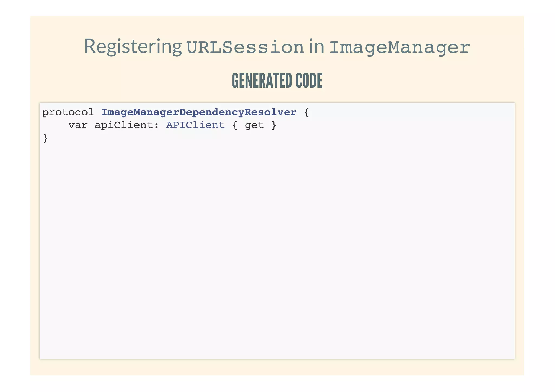Click the 'protocol' keyword in the code
The image size is (555, 392).
pos(68,112)
